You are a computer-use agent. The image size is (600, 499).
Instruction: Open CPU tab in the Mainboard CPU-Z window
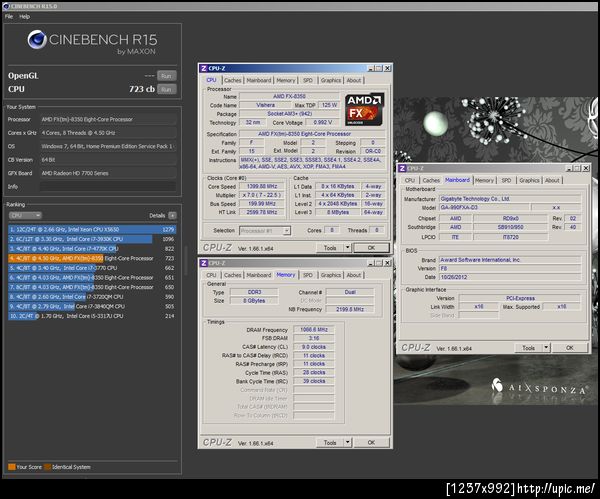coord(410,180)
